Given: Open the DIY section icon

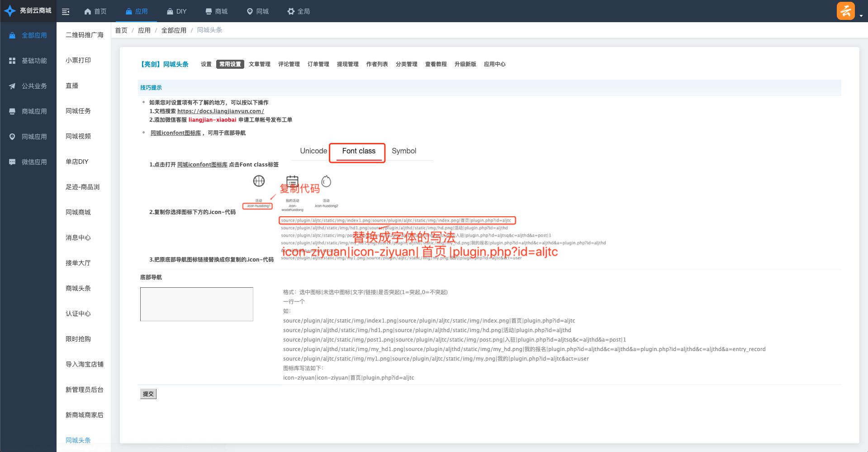Looking at the screenshot, I should pos(170,11).
